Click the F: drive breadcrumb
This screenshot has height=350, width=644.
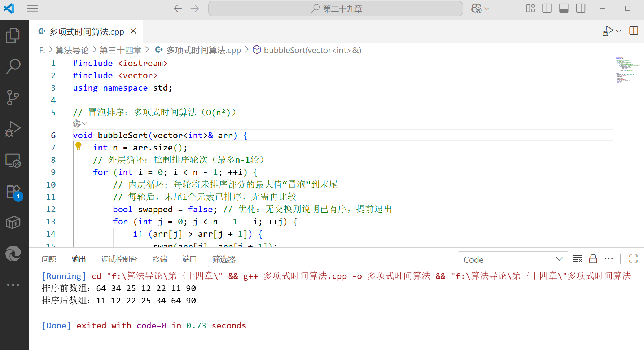pos(42,50)
